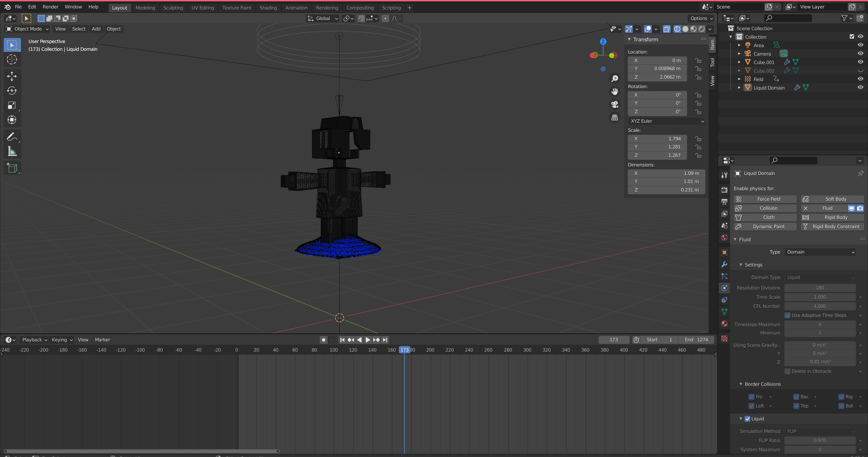Open the fluid Type Domain dropdown
868x457 pixels.
coord(820,252)
